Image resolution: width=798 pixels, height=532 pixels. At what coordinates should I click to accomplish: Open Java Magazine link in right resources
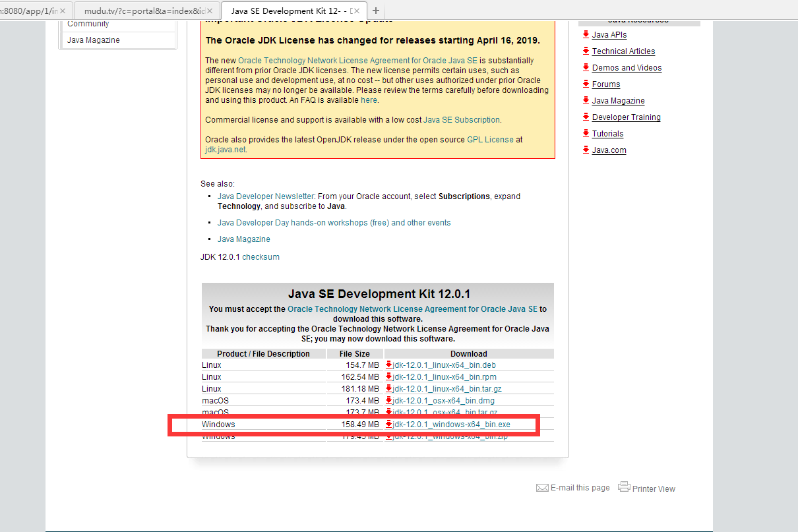[x=619, y=101]
